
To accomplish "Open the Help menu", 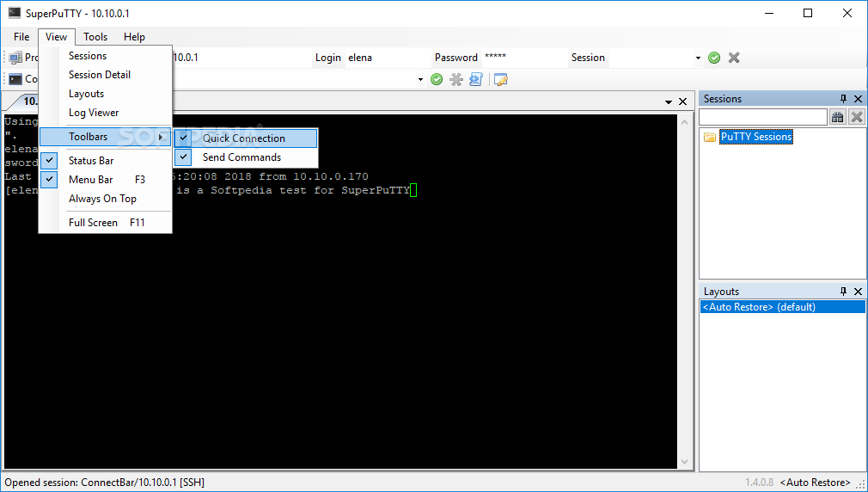I will 134,37.
